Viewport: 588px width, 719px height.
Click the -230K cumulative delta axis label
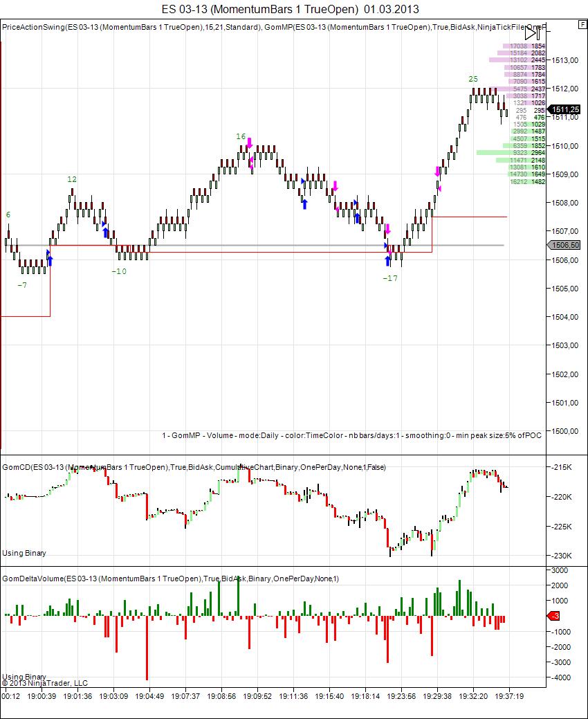pos(561,556)
